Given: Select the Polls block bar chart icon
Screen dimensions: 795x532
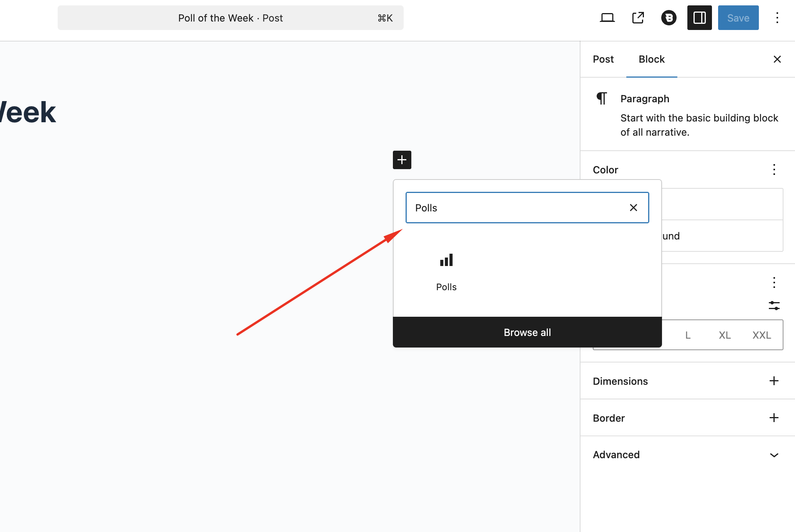Looking at the screenshot, I should coord(446,260).
